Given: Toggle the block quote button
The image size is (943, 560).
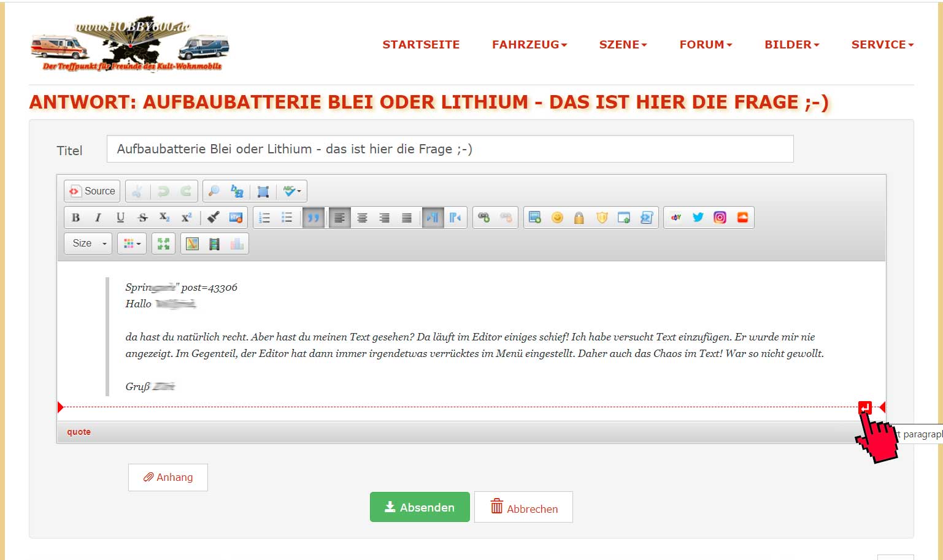Looking at the screenshot, I should pyautogui.click(x=313, y=218).
